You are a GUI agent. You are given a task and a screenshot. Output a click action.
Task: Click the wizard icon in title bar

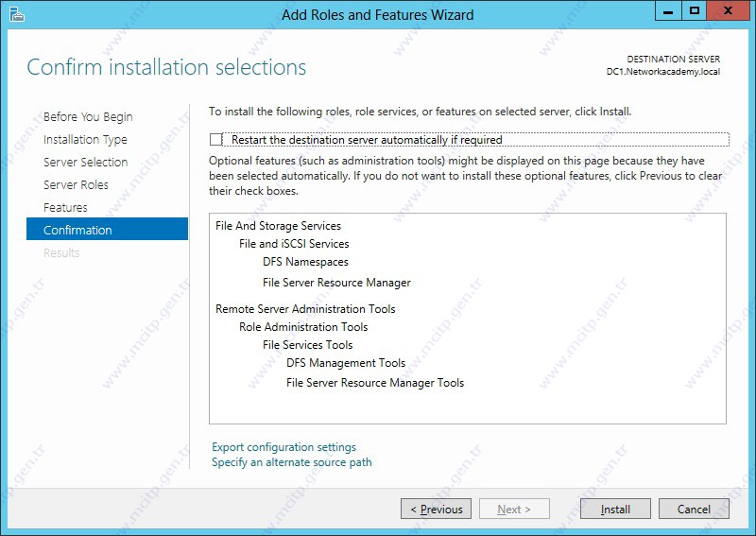(x=17, y=14)
